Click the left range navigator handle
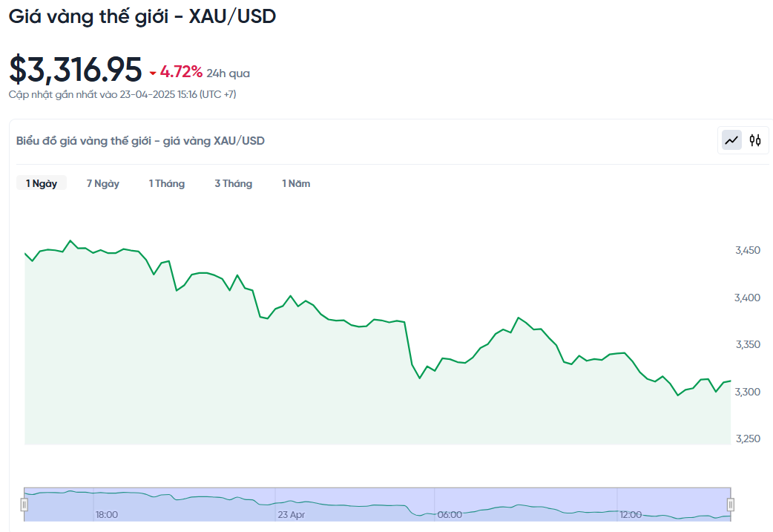Viewport: 773px width, 532px height. click(24, 505)
